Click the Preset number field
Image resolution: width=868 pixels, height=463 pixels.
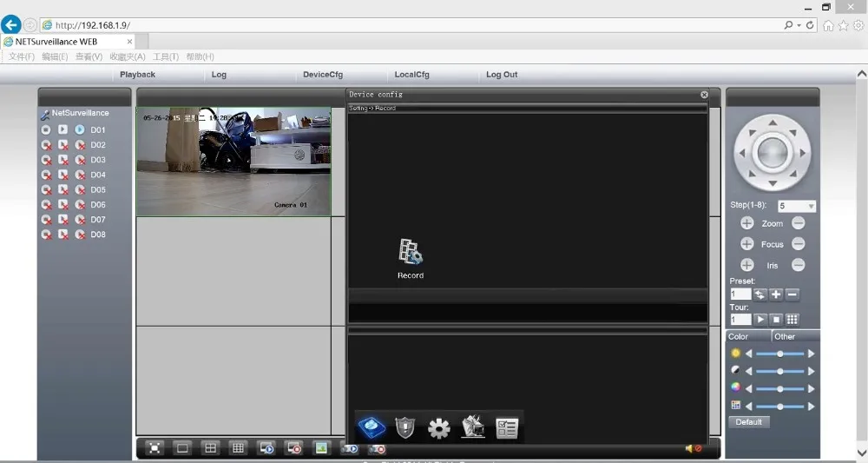pos(740,294)
